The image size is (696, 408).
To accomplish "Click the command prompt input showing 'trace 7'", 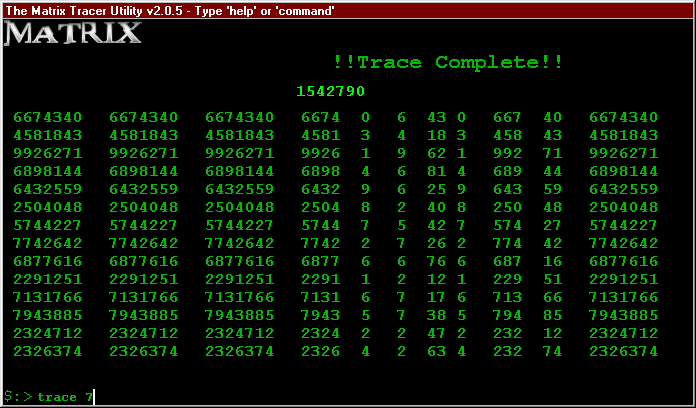I will pyautogui.click(x=65, y=398).
